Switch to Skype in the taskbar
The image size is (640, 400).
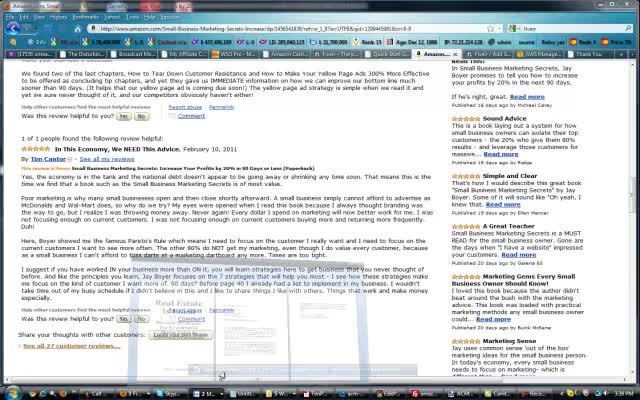coord(170,394)
